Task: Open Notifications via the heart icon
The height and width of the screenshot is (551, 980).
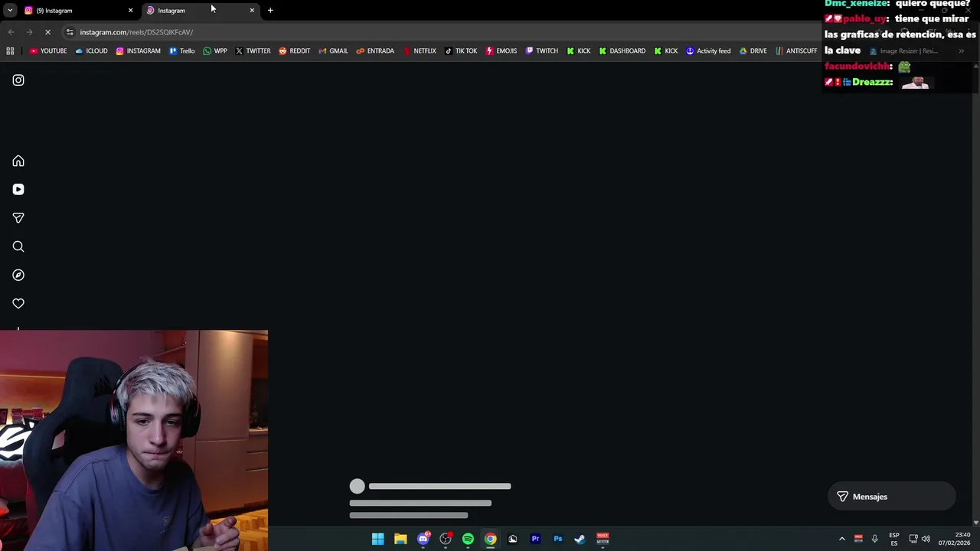Action: (x=18, y=304)
